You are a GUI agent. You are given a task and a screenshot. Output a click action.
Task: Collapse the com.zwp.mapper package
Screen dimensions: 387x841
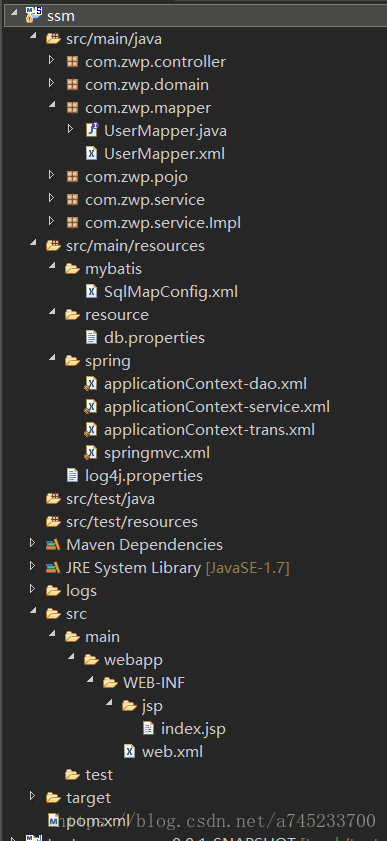(x=53, y=106)
